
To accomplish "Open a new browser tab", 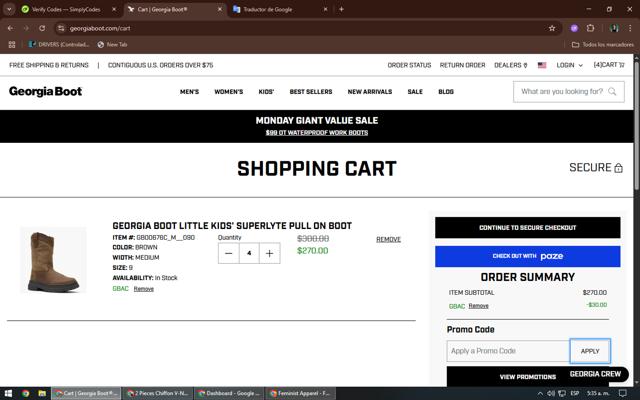I will 341,9.
